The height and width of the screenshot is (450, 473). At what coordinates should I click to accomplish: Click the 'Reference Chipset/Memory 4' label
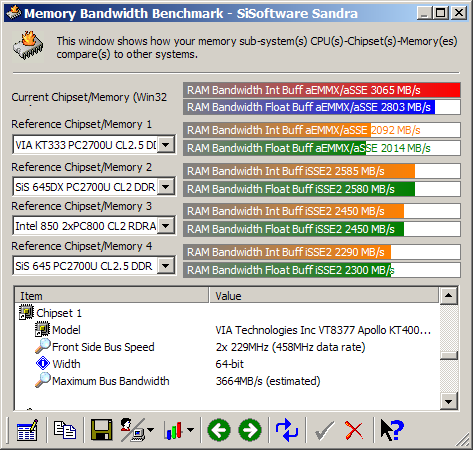pos(82,246)
